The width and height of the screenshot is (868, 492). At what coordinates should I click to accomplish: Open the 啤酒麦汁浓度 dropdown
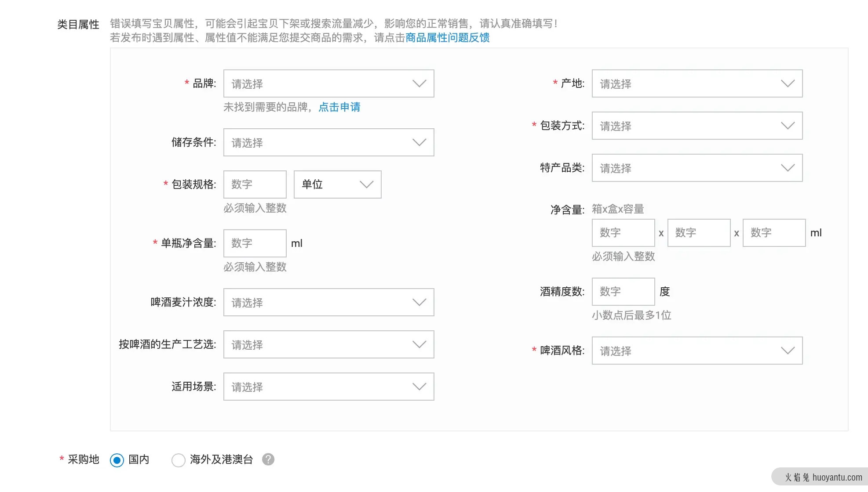click(328, 302)
